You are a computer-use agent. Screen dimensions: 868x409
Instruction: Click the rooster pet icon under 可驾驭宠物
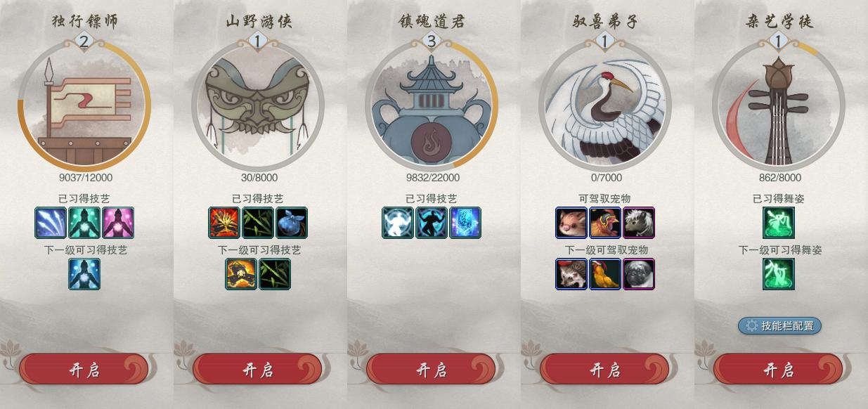(x=605, y=223)
